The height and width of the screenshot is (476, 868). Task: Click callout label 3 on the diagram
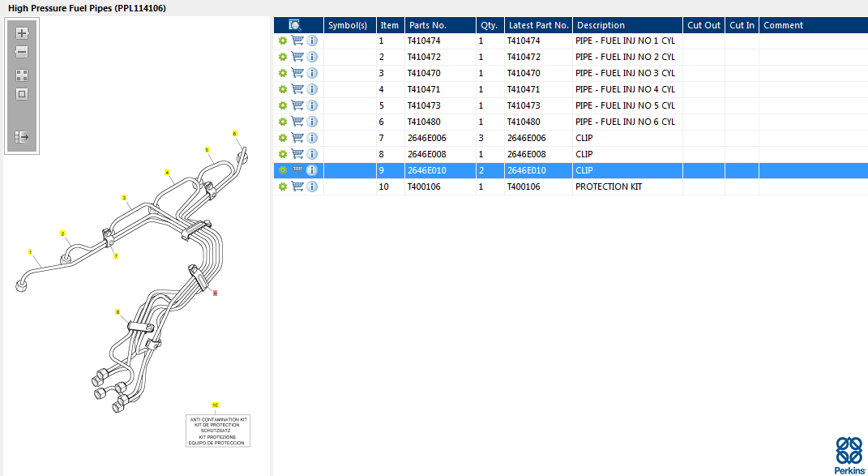[x=124, y=197]
